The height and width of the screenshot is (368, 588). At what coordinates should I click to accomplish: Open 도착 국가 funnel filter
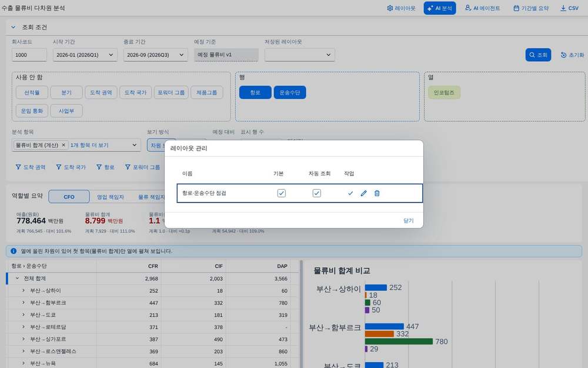(71, 167)
